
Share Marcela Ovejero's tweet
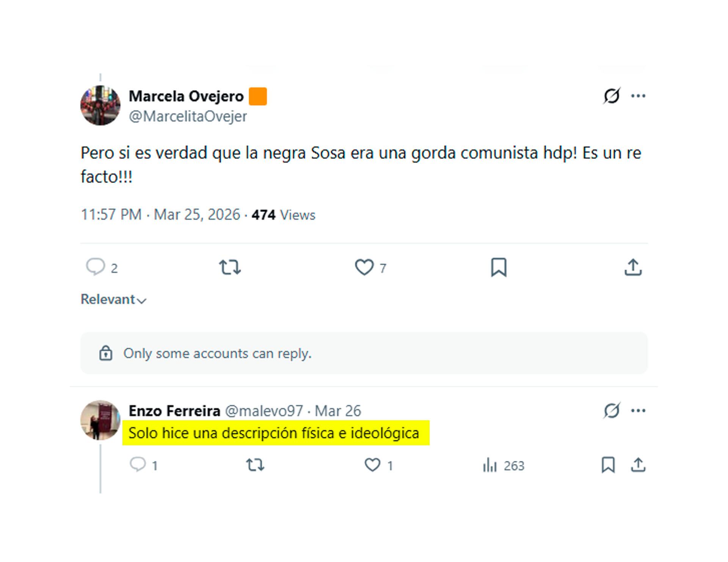tap(633, 268)
